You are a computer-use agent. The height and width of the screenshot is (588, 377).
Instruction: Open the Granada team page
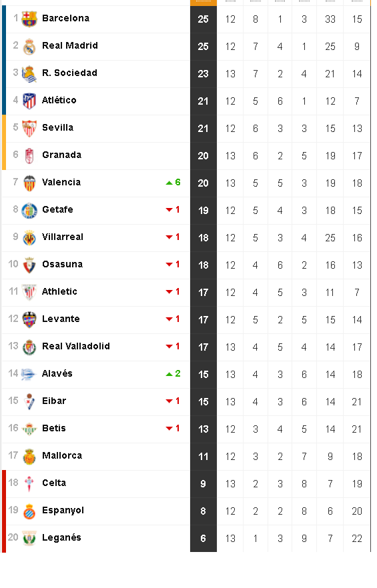(61, 155)
